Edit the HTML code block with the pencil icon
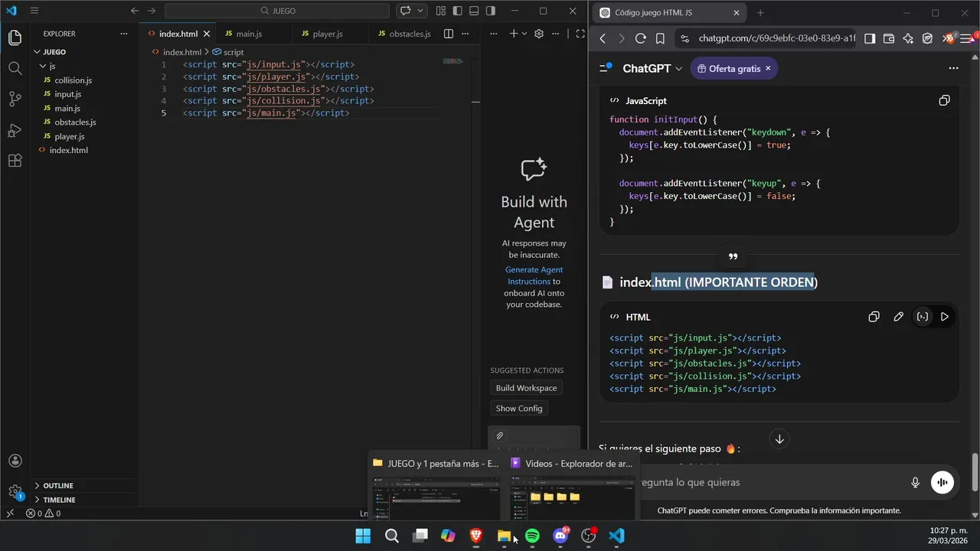Screen dimensions: 980x551 898,317
